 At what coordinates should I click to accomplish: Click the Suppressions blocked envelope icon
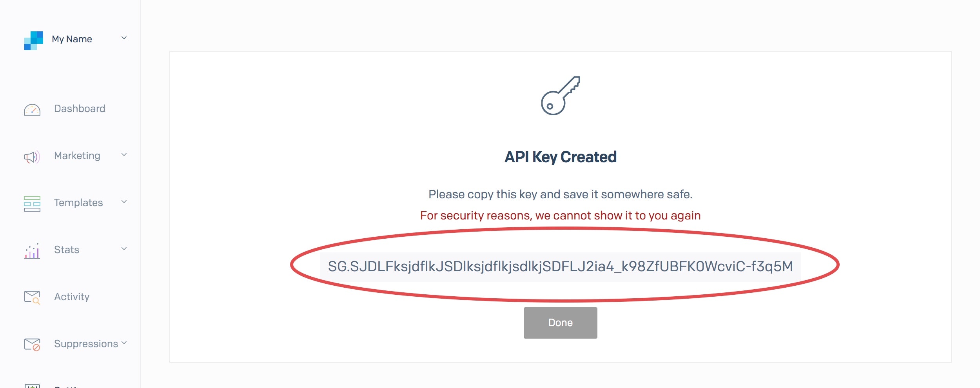[32, 344]
